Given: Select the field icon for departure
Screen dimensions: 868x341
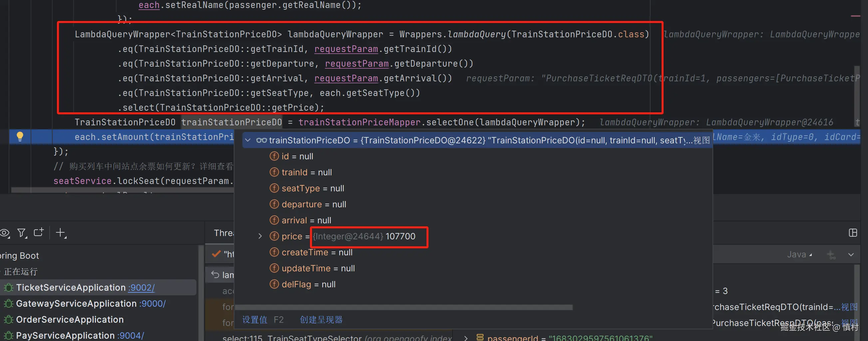Looking at the screenshot, I should click(274, 204).
